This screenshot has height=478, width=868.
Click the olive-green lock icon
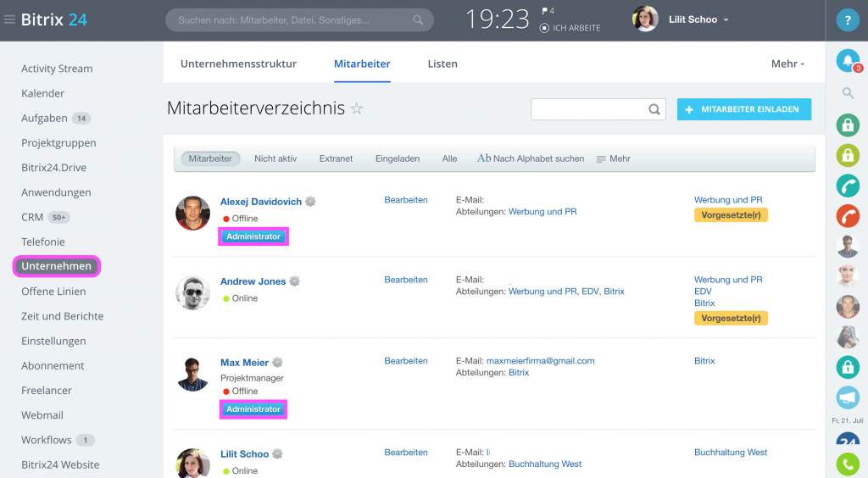[848, 155]
